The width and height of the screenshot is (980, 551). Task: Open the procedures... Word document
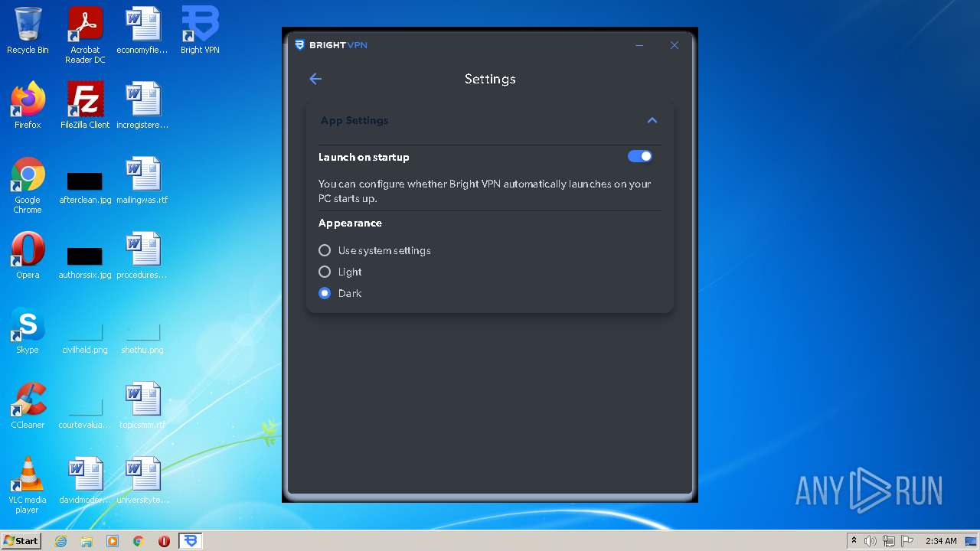[x=142, y=256]
